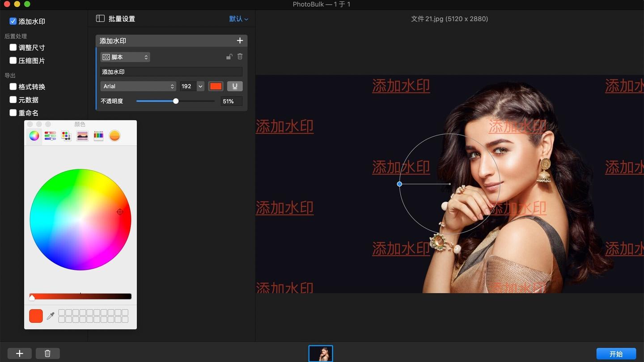Click the first empty saved color cell
The image size is (644, 362).
[62, 312]
